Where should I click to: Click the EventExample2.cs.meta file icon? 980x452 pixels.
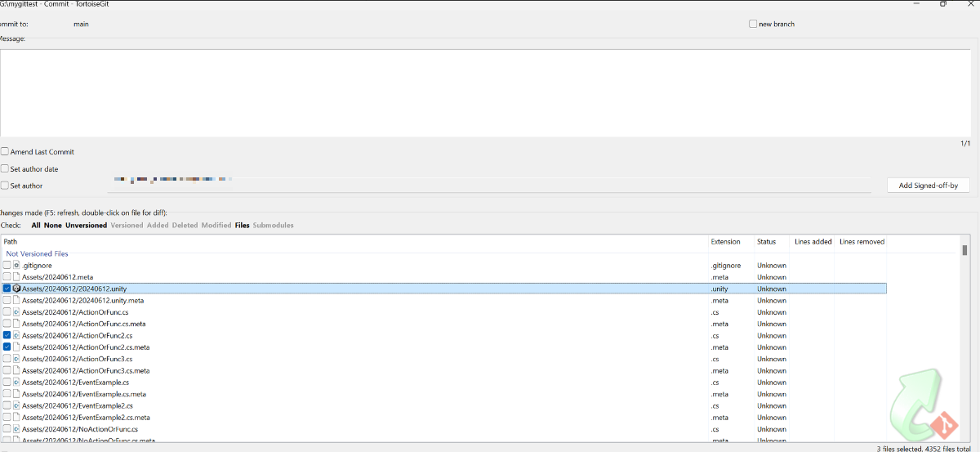16,418
